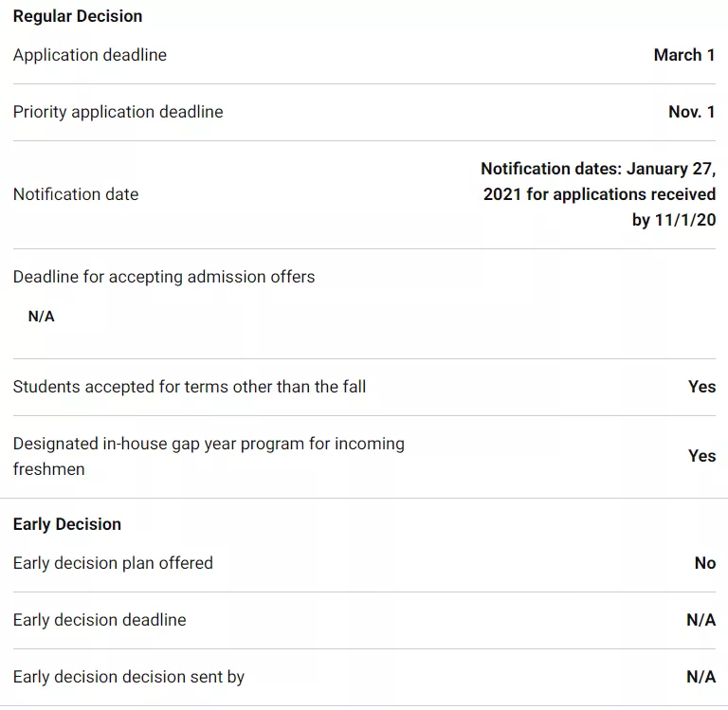This screenshot has height=710, width=728.
Task: Select Yes value for gap year program
Action: (x=702, y=456)
